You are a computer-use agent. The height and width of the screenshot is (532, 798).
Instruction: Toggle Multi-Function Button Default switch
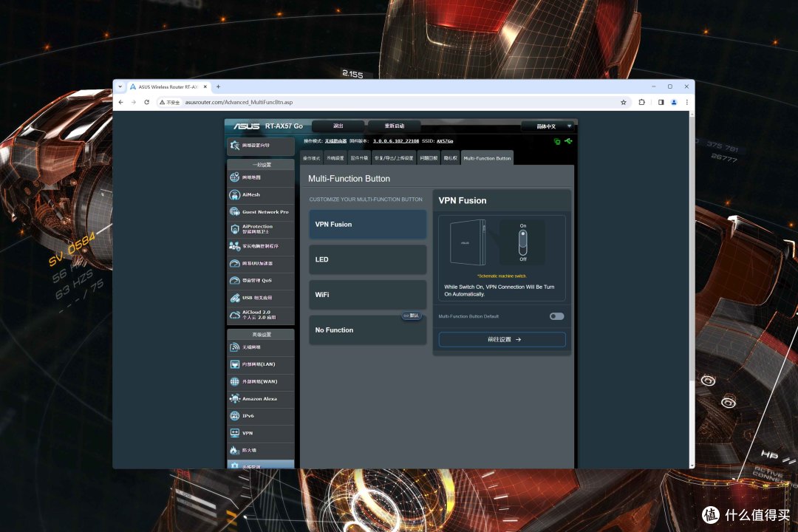(x=557, y=317)
